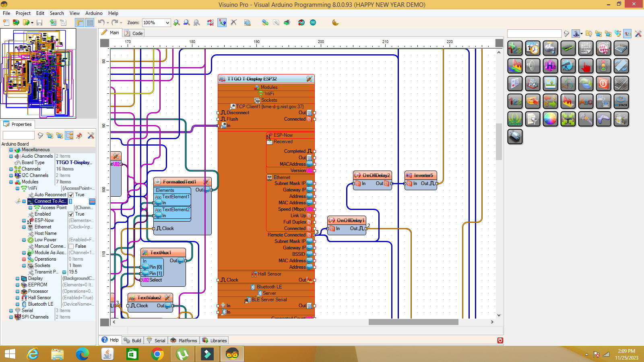Select the game controller components icon
This screenshot has height=362, width=644.
604,119
